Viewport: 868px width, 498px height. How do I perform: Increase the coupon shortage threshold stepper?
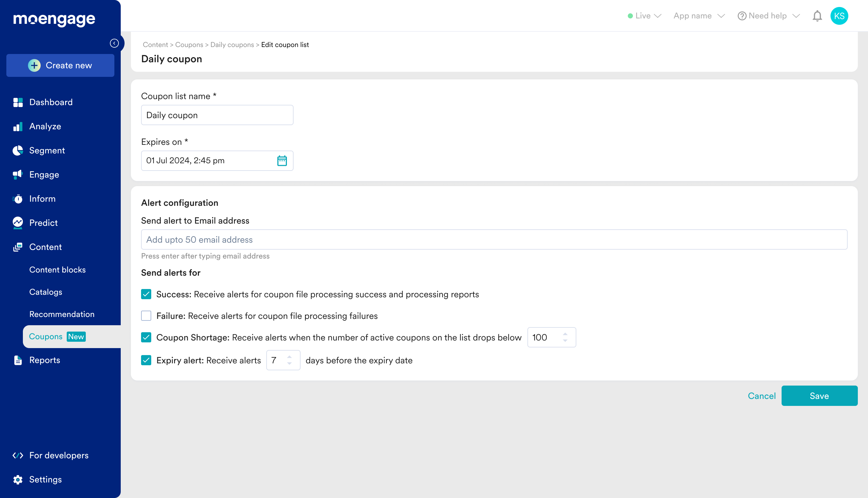pyautogui.click(x=565, y=334)
